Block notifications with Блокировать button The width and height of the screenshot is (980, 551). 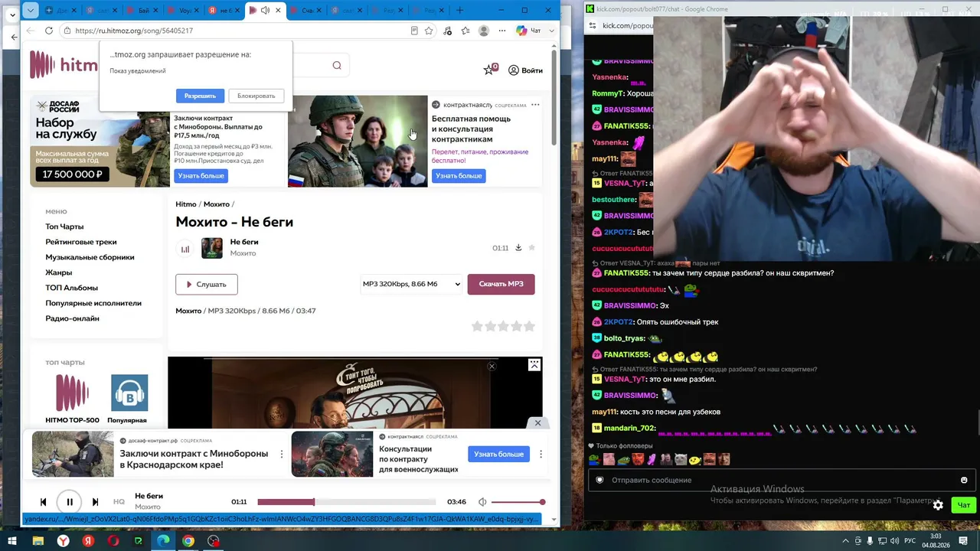tap(256, 96)
